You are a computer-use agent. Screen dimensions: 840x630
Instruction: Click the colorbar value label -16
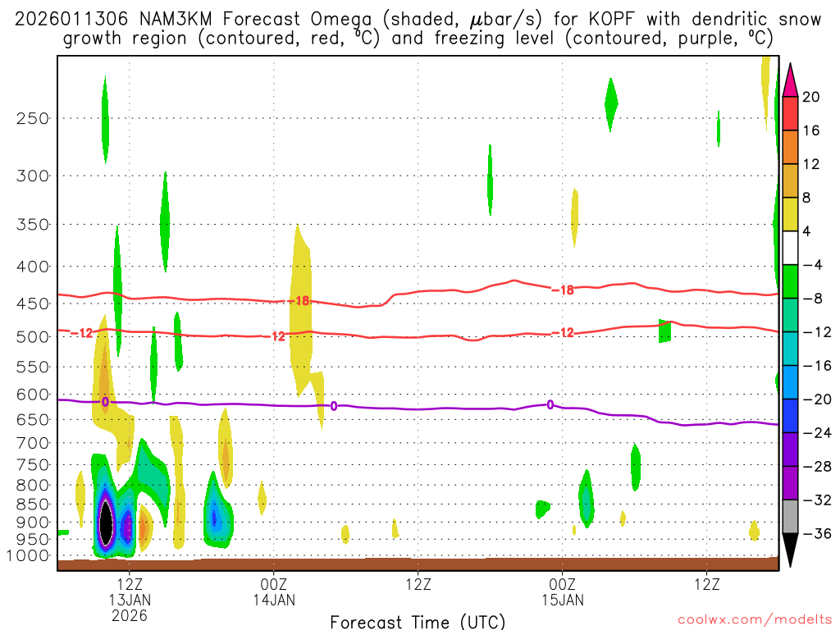point(817,366)
